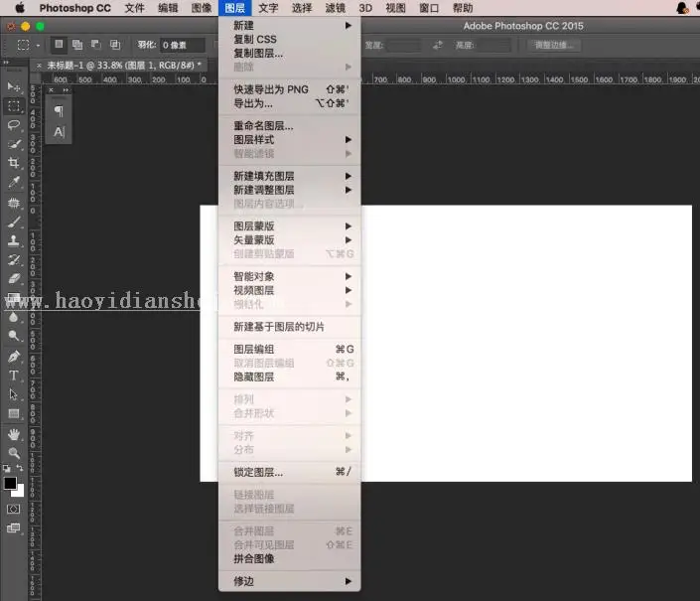Select the Blur tool

(13, 317)
